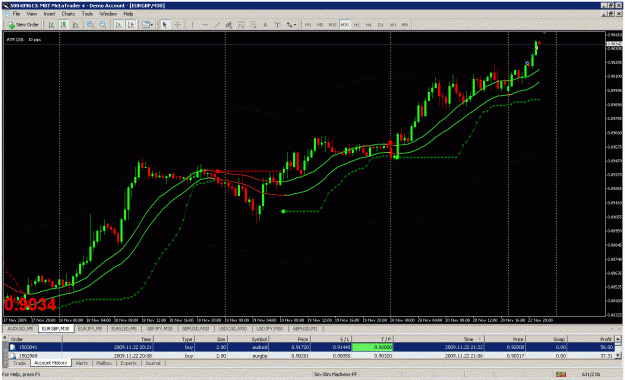Click the green T/P cell 0.92000
This screenshot has height=380, width=625.
[x=372, y=347]
